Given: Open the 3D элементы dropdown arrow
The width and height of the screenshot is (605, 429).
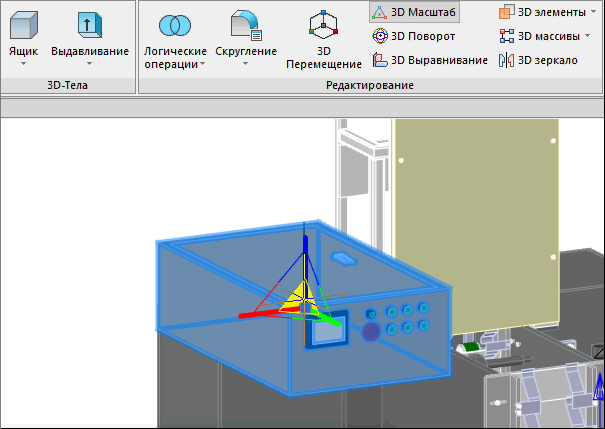Looking at the screenshot, I should pos(593,12).
